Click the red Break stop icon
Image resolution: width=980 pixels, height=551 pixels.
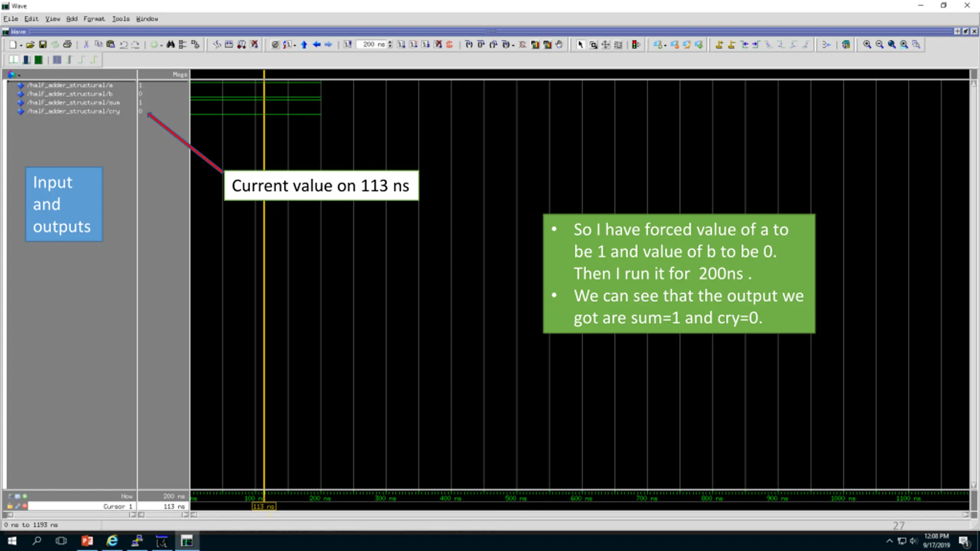[450, 45]
